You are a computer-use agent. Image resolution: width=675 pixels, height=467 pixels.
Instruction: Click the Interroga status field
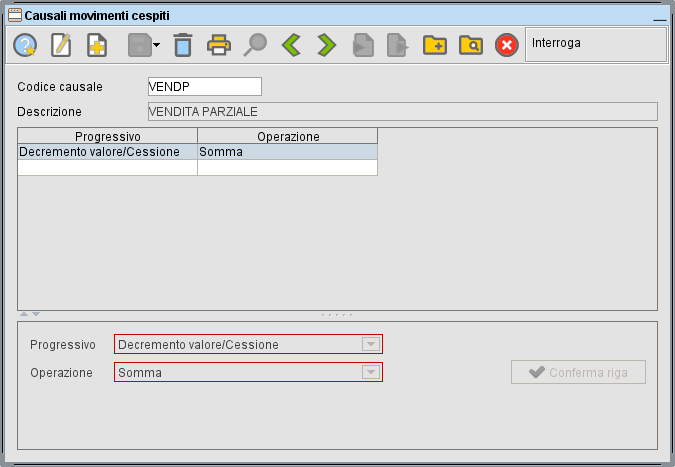tap(596, 45)
